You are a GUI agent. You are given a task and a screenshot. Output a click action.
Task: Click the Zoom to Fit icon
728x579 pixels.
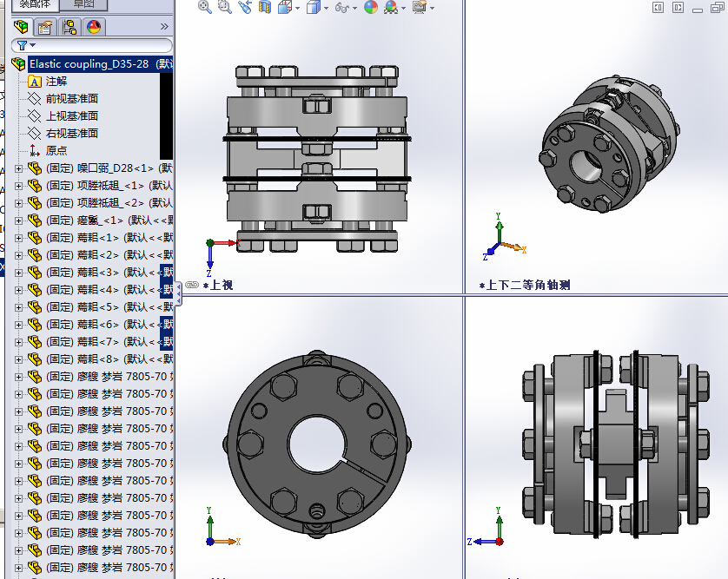pyautogui.click(x=205, y=6)
